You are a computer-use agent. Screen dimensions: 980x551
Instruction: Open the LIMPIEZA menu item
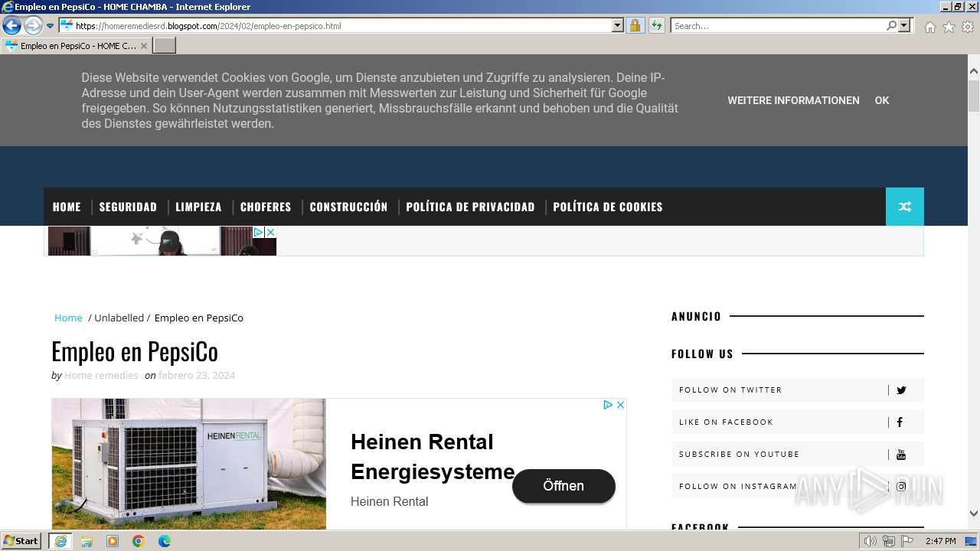[198, 207]
